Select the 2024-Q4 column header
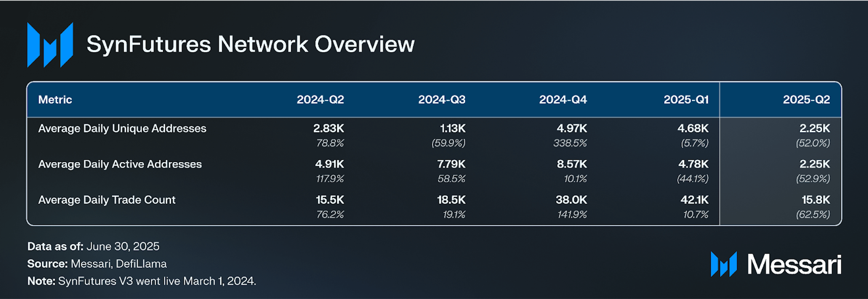 pyautogui.click(x=563, y=100)
